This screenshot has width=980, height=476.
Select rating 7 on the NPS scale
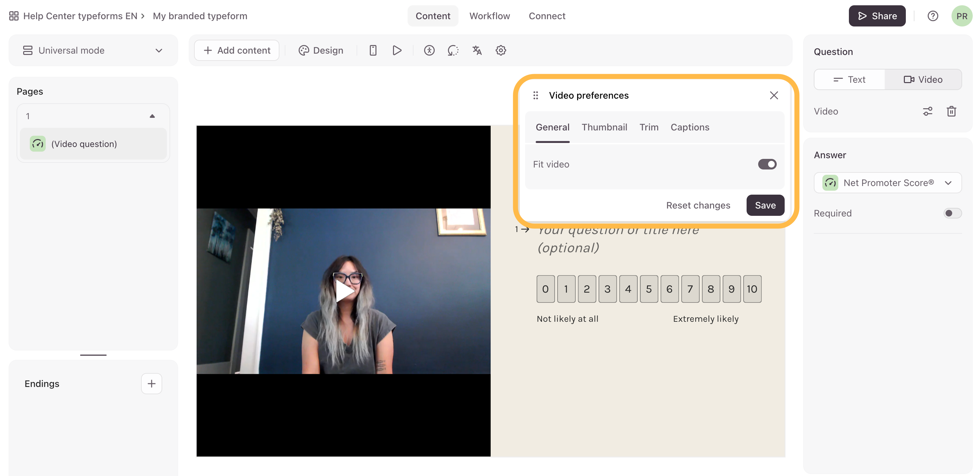pyautogui.click(x=690, y=289)
